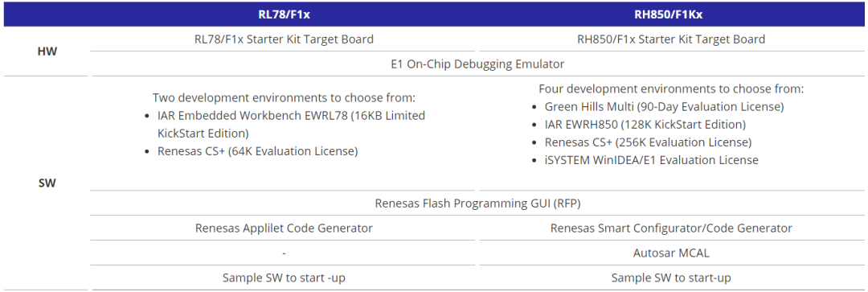Click the RL78/F1x column header

point(284,14)
